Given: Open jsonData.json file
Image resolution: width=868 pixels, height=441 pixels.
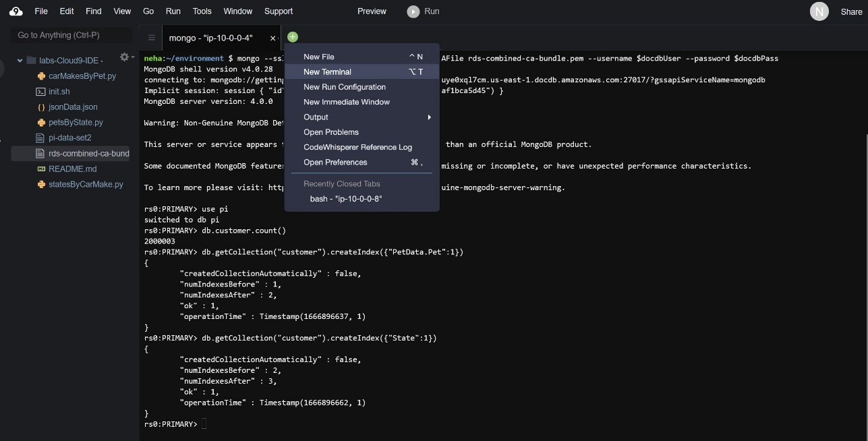Looking at the screenshot, I should point(73,107).
